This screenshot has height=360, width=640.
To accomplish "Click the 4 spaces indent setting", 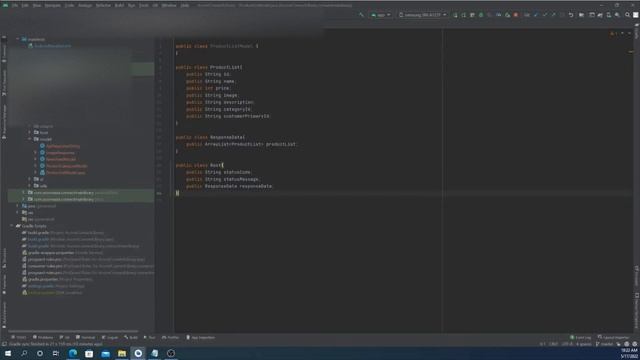I will [584, 344].
